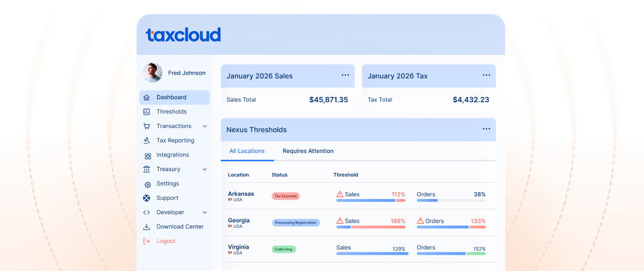The image size is (644, 271).
Task: Click the Sales Total amount $45,871.35
Action: point(328,99)
